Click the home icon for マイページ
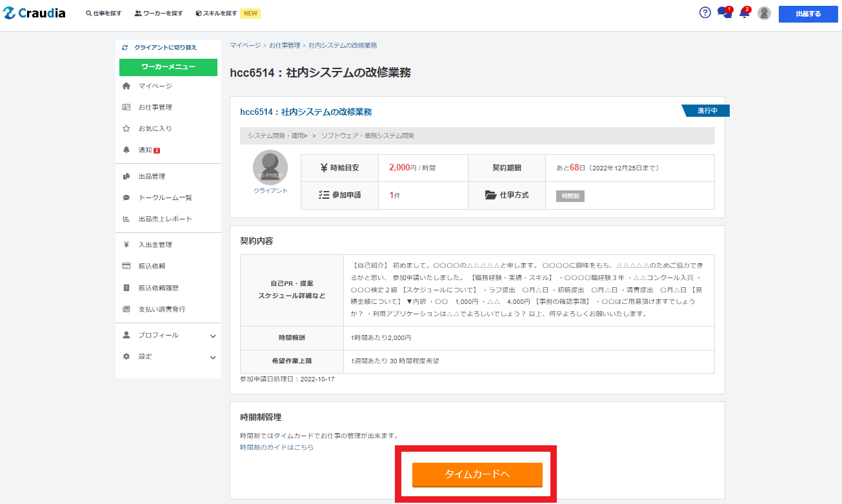 [126, 86]
